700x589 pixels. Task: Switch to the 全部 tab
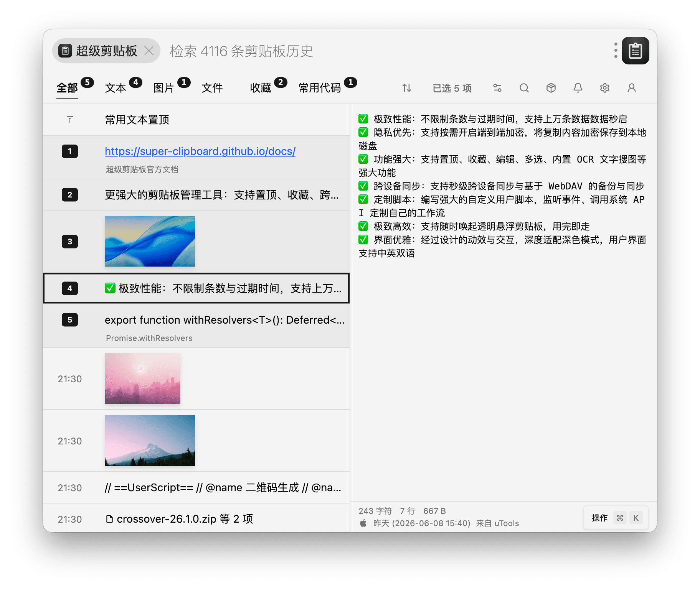[67, 88]
